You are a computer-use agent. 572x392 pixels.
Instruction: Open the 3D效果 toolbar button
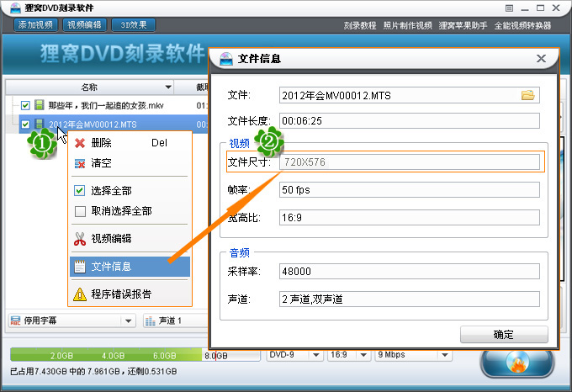134,24
